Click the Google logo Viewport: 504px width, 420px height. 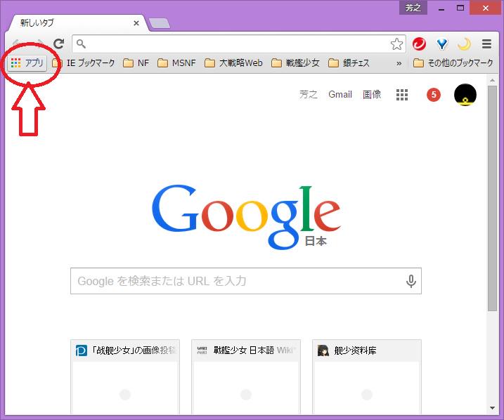click(x=246, y=217)
